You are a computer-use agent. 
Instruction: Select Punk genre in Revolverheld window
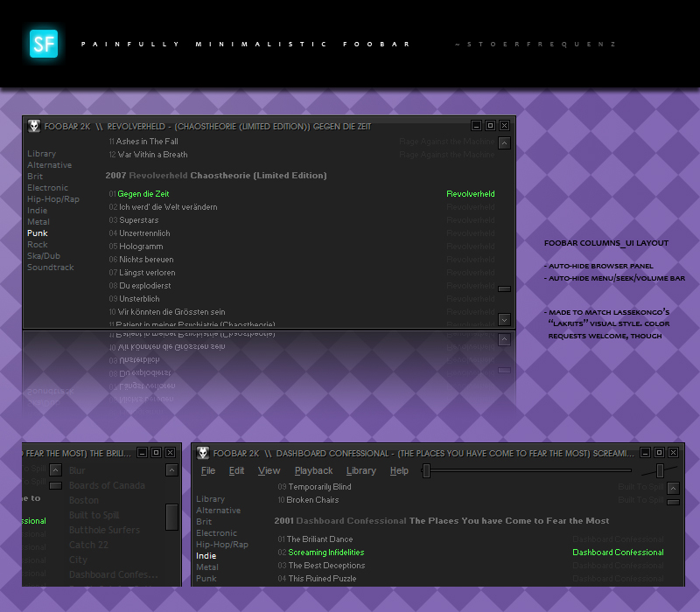38,233
